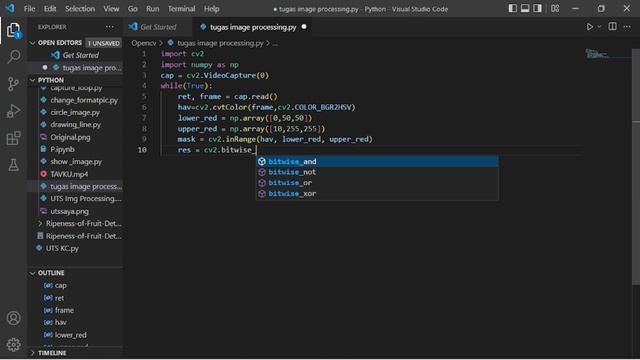
Task: Click the VS Code logo in title bar
Action: (x=10, y=8)
